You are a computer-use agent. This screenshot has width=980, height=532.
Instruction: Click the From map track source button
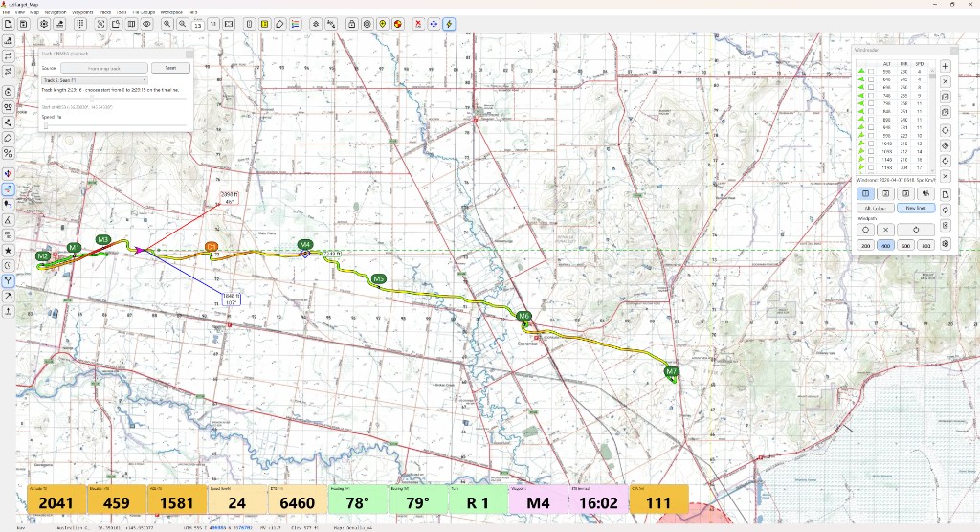click(103, 68)
